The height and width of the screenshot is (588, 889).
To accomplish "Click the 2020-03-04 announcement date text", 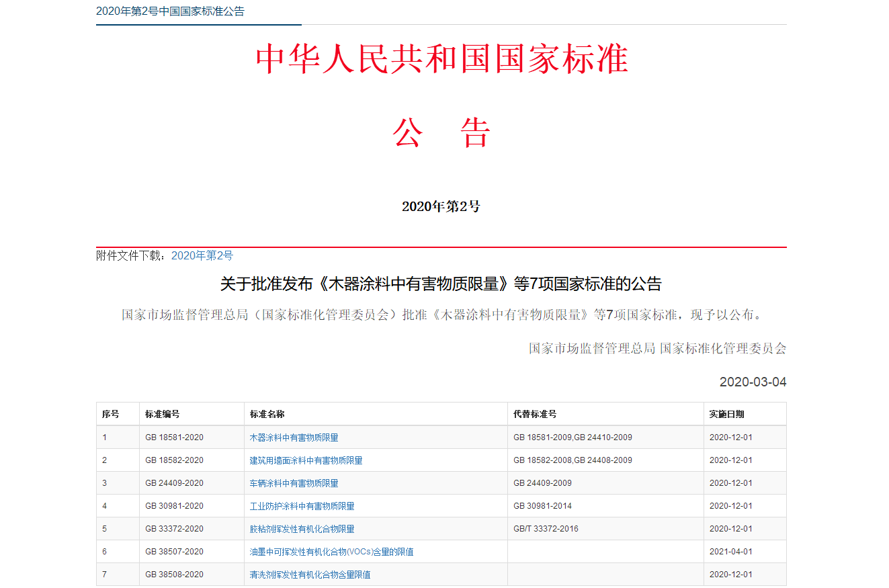I will point(753,382).
